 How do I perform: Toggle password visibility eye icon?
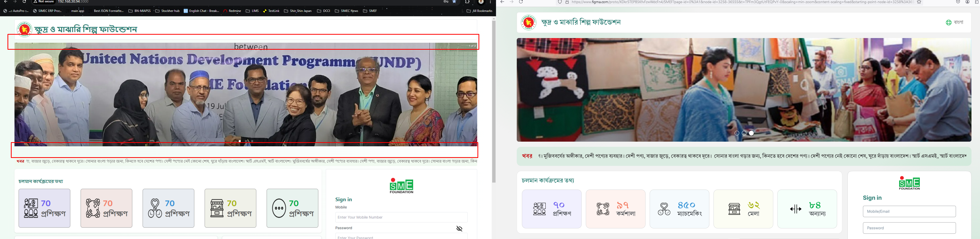coord(459,229)
